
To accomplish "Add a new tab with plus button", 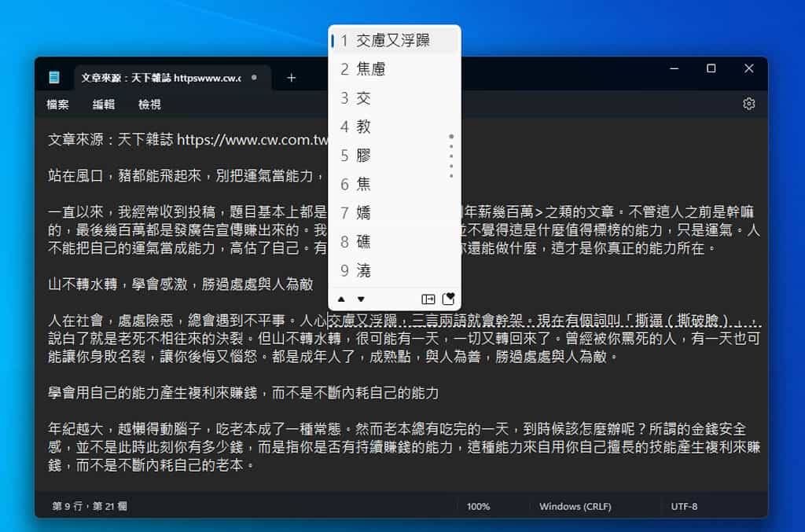I will pyautogui.click(x=291, y=78).
